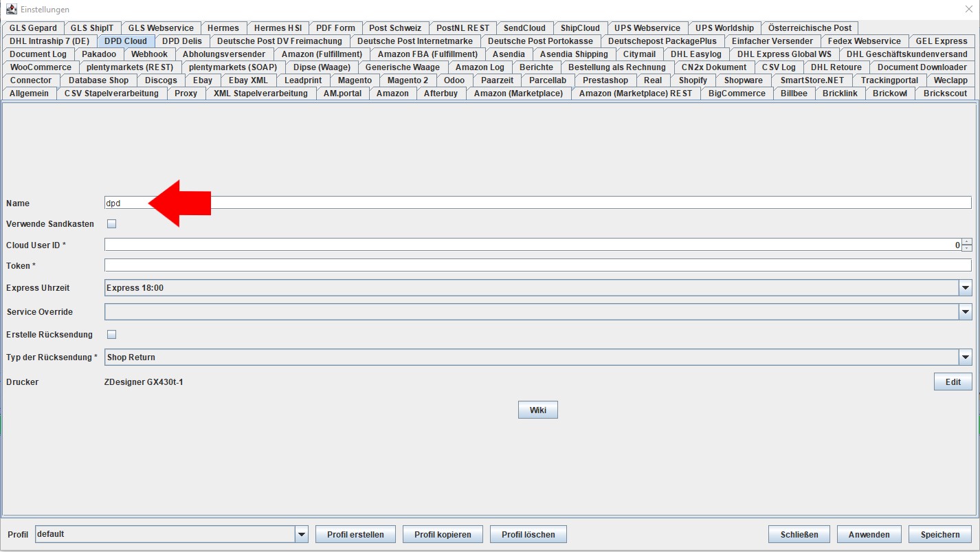Click Profil löschen
The image size is (980, 552).
(530, 535)
